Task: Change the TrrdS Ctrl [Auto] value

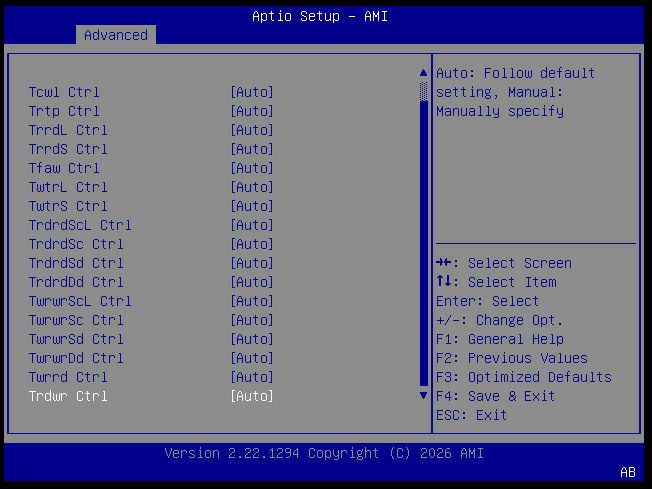Action: 252,149
